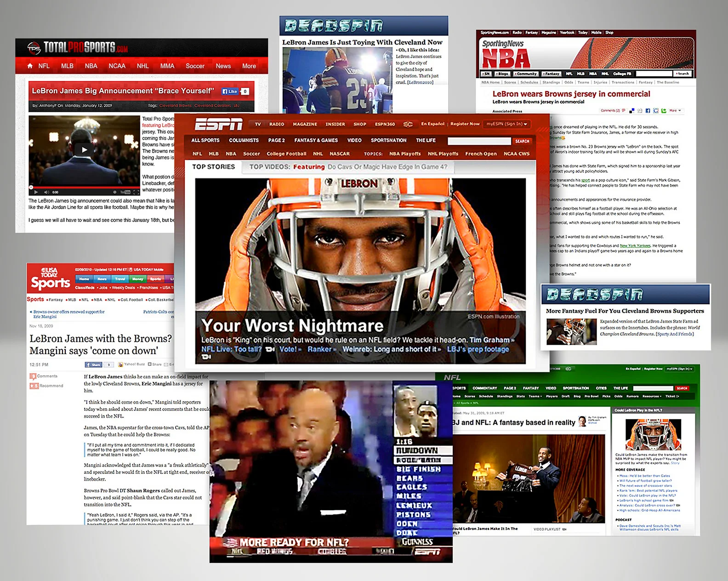Open ALL SPORTS menu on ESPN
Image resolution: width=728 pixels, height=581 pixels.
[x=205, y=141]
